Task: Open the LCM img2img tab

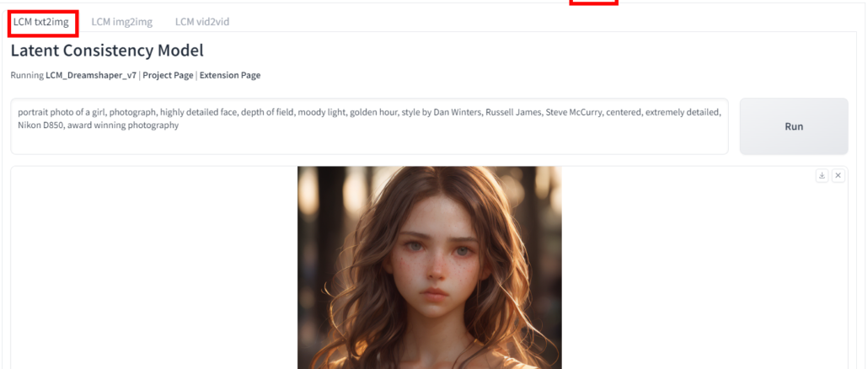Action: 119,21
